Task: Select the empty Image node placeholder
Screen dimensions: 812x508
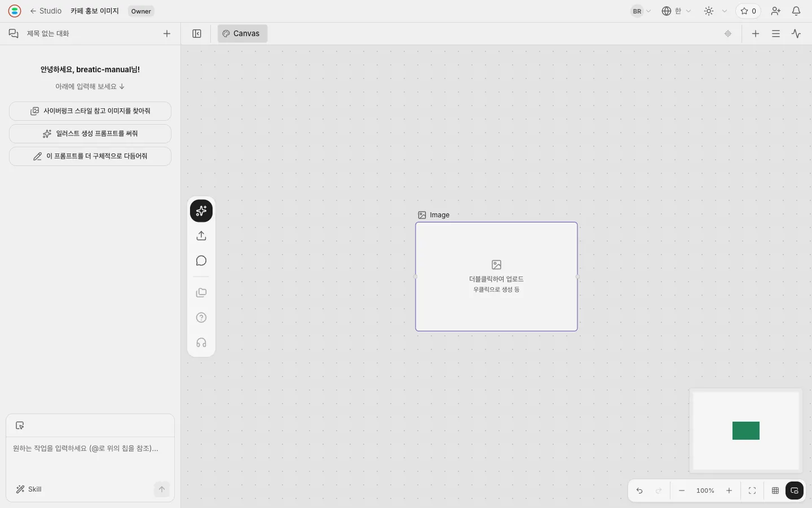Action: pos(496,277)
